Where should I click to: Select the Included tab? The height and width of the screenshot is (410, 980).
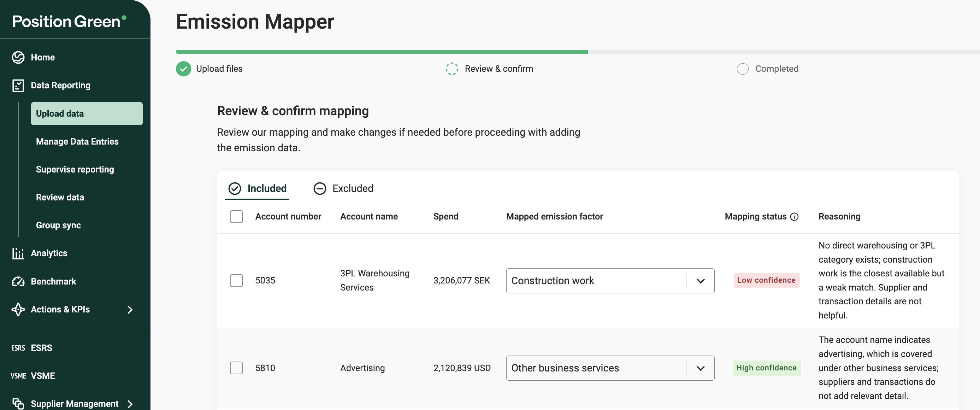258,188
